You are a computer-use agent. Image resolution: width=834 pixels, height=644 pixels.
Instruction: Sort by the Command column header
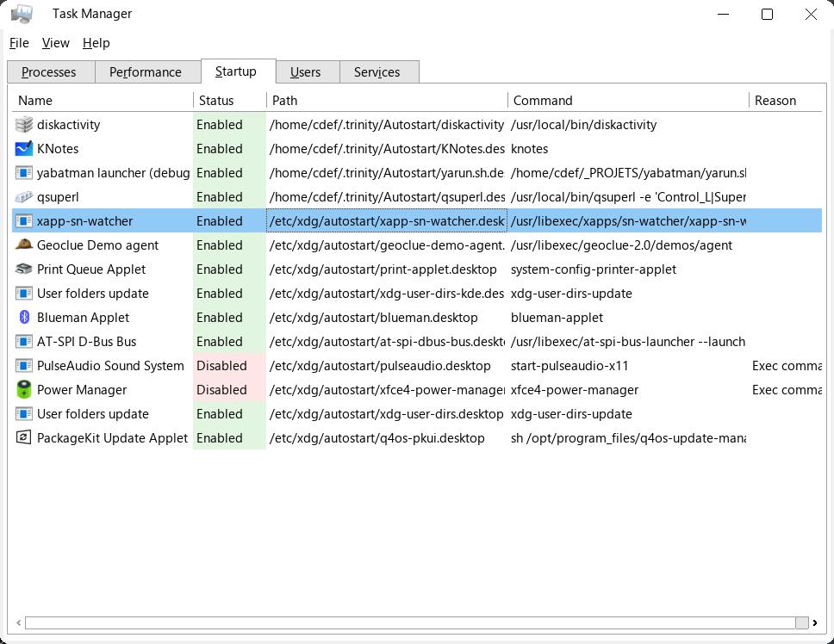(628, 101)
